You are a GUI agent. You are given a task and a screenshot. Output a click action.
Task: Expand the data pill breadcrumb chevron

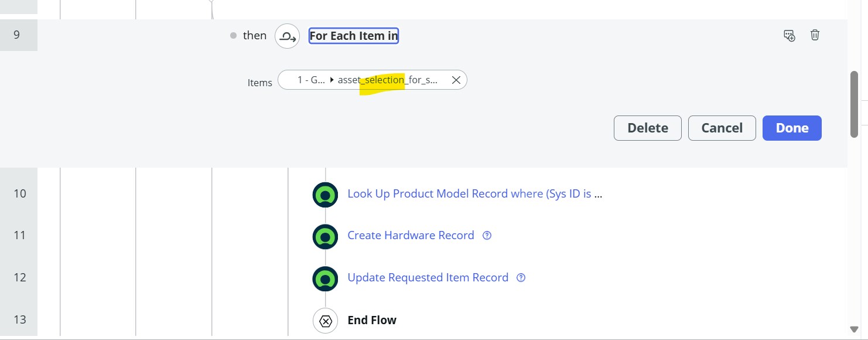332,79
